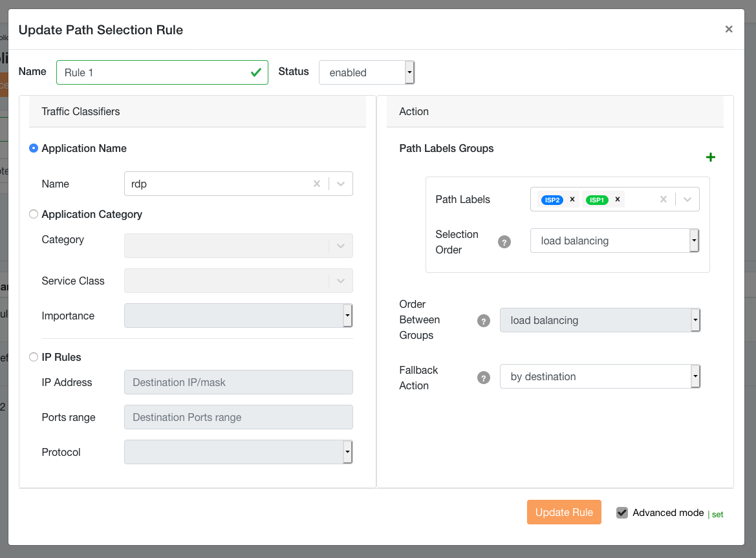Image resolution: width=756 pixels, height=558 pixels.
Task: Select the IP Rules radio button
Action: tap(34, 357)
